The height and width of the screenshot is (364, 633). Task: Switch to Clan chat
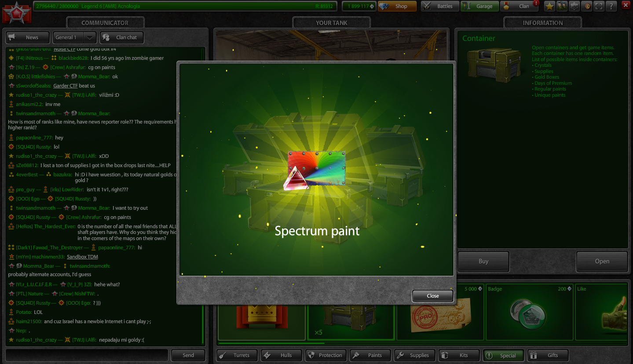click(x=122, y=37)
